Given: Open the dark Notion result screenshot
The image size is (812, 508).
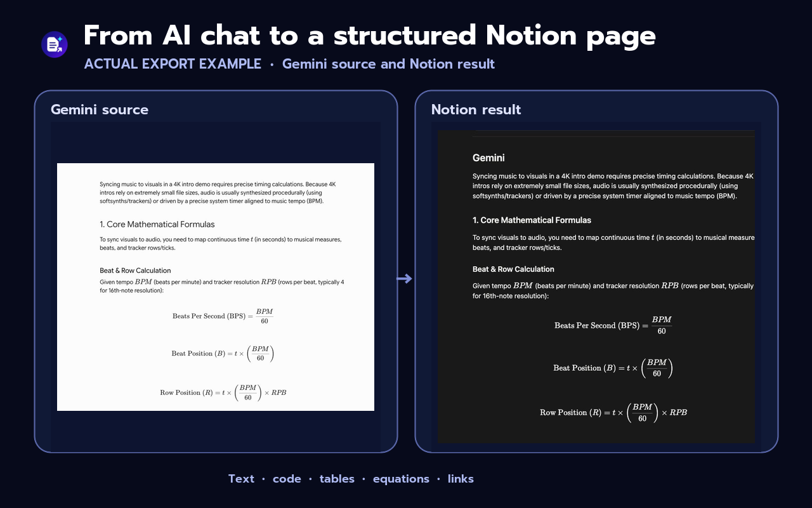Looking at the screenshot, I should (596, 287).
